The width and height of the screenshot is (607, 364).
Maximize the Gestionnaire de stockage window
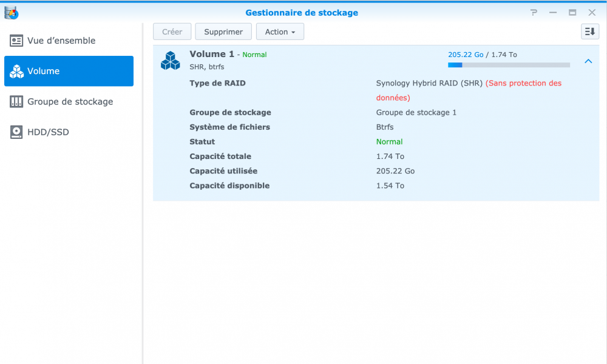572,13
